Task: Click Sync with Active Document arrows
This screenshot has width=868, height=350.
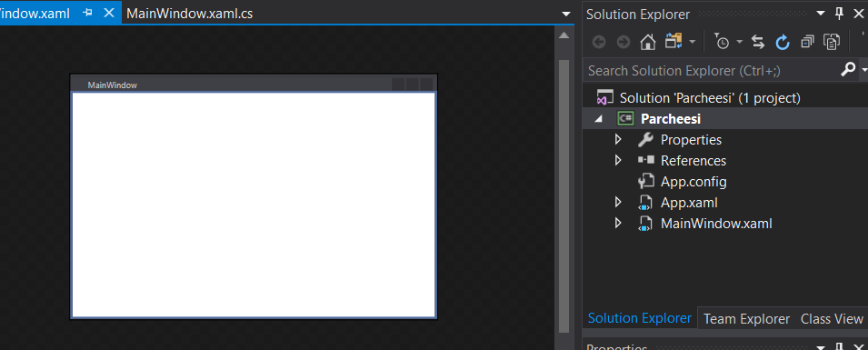Action: click(x=758, y=42)
